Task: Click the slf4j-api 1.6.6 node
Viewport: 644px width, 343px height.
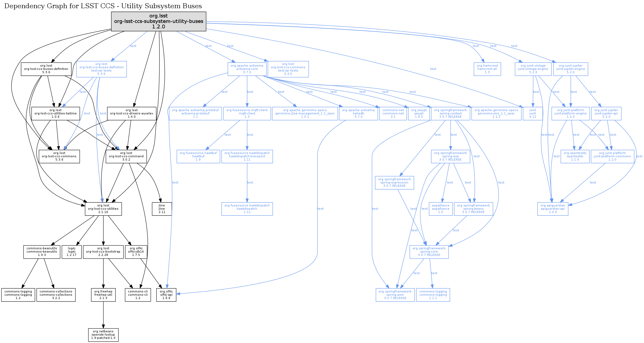Action: pos(166,295)
